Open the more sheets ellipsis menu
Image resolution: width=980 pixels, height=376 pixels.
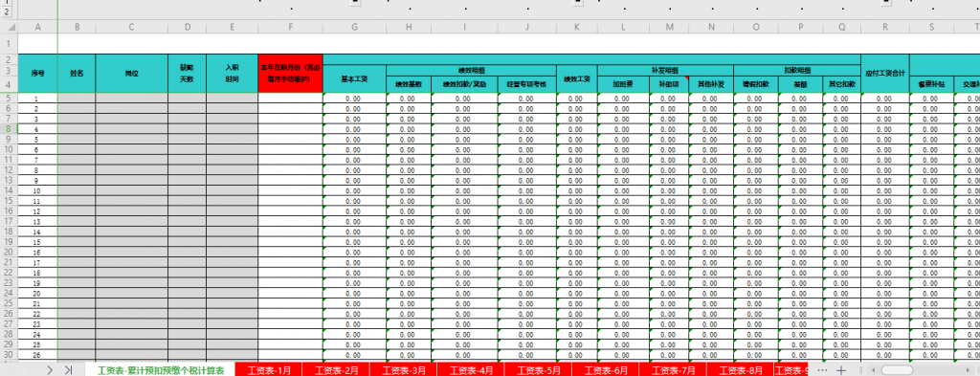[x=822, y=369]
